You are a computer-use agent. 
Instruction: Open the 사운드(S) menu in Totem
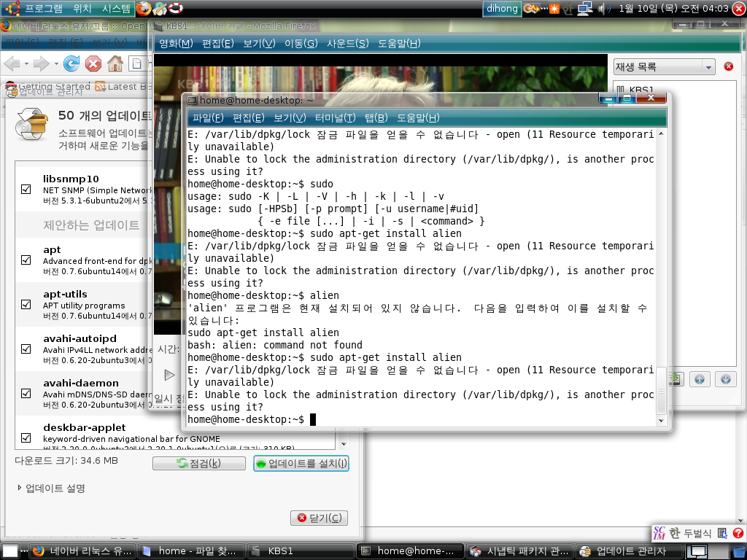click(348, 44)
